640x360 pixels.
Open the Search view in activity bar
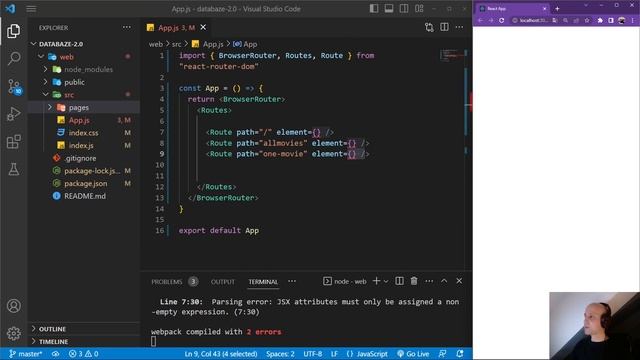13,58
